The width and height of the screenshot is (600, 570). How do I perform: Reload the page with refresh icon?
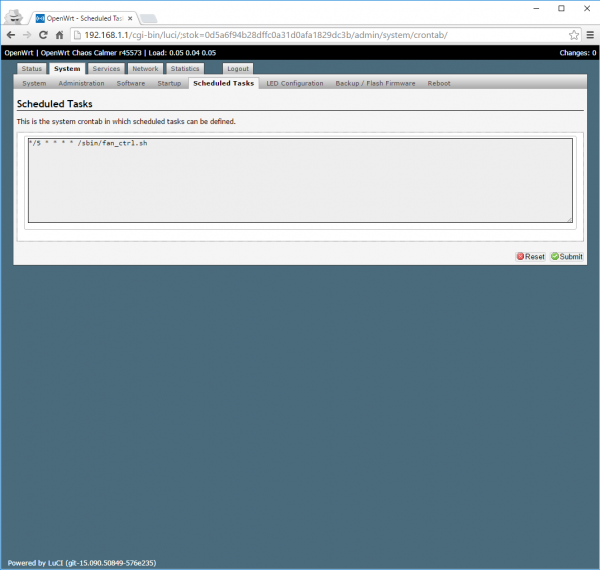[x=42, y=34]
